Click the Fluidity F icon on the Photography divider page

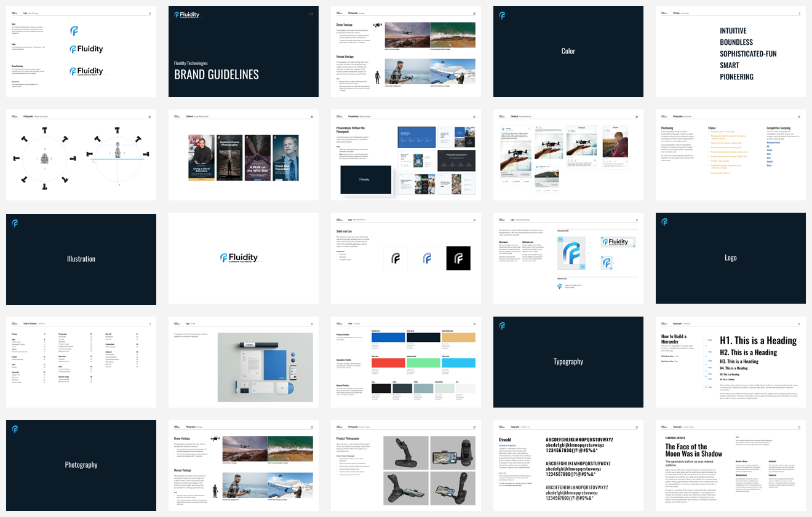pyautogui.click(x=15, y=429)
